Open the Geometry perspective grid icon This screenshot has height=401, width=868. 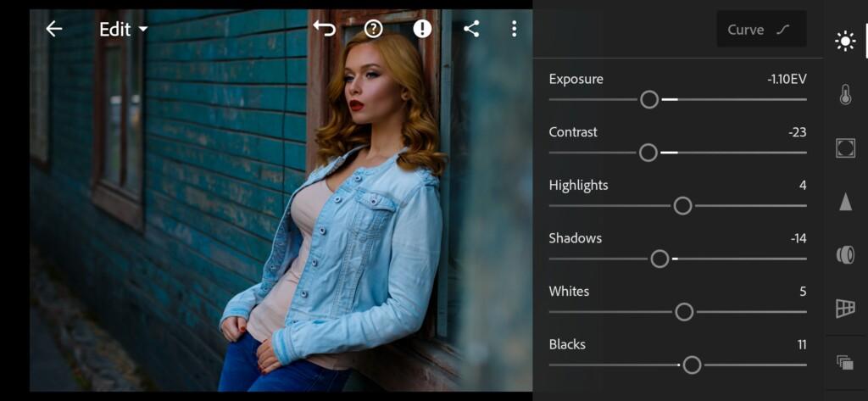845,309
